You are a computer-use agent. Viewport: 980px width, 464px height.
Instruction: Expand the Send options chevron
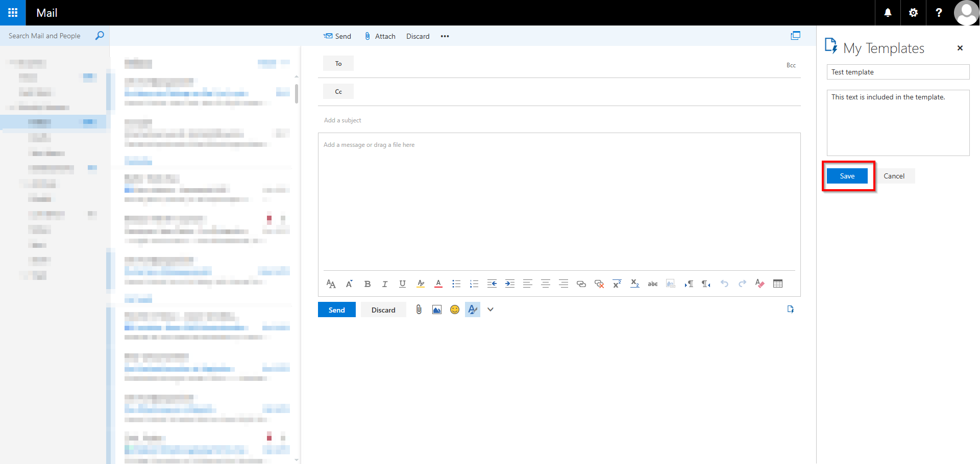[x=490, y=309]
